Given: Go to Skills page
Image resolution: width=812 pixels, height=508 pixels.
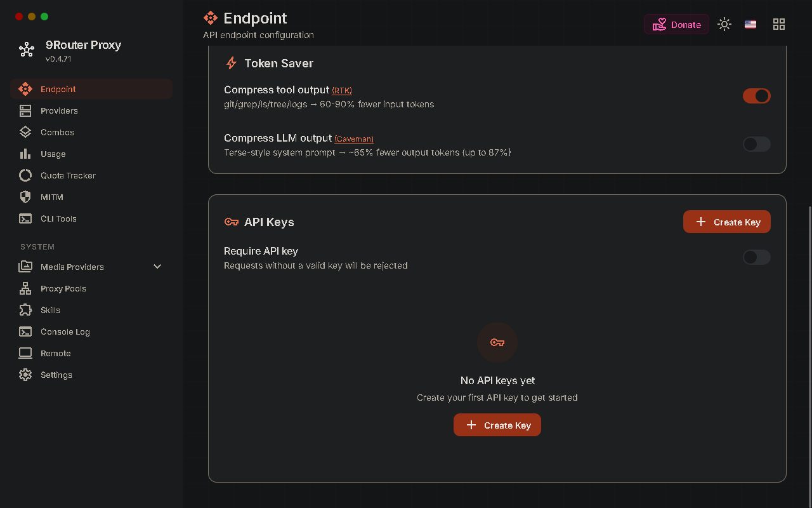Looking at the screenshot, I should pyautogui.click(x=91, y=310).
